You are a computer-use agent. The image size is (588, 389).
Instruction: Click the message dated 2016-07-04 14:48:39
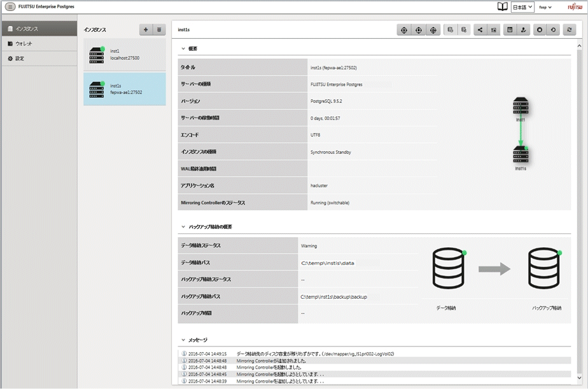[375, 381]
